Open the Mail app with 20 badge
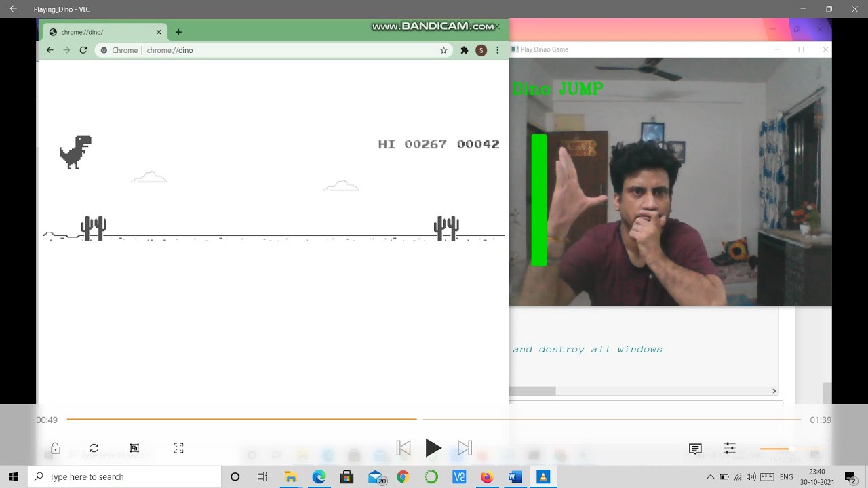Viewport: 868px width, 488px height. 376,477
